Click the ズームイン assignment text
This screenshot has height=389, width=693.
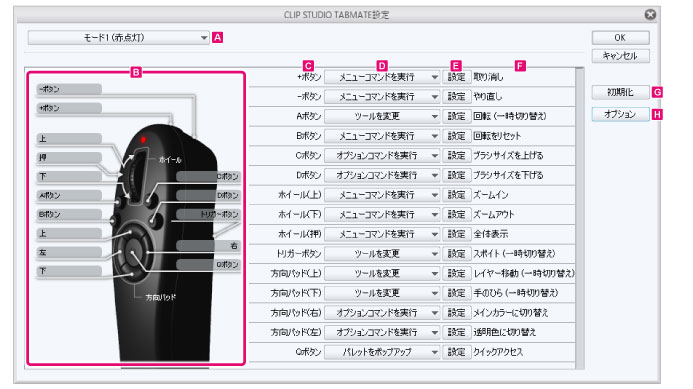pos(491,195)
